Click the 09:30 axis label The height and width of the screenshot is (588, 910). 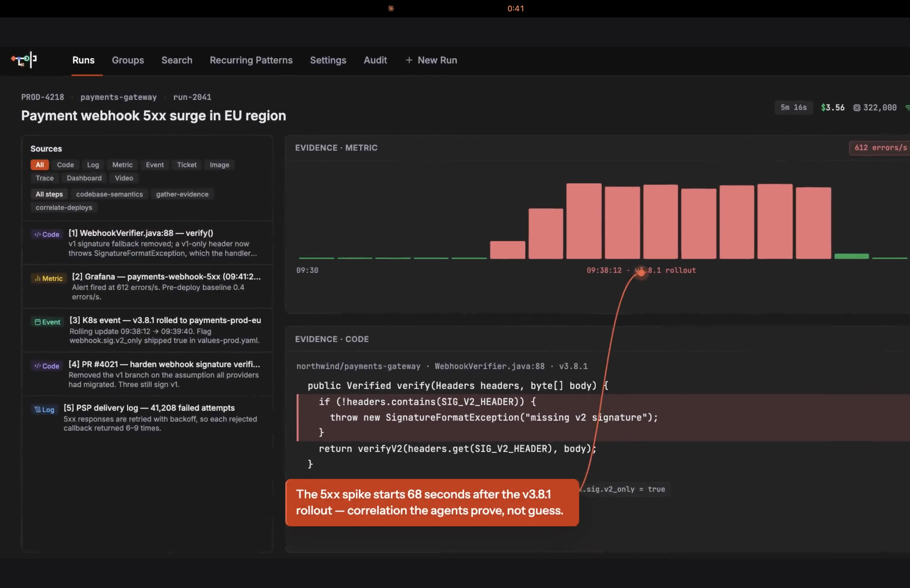click(307, 270)
